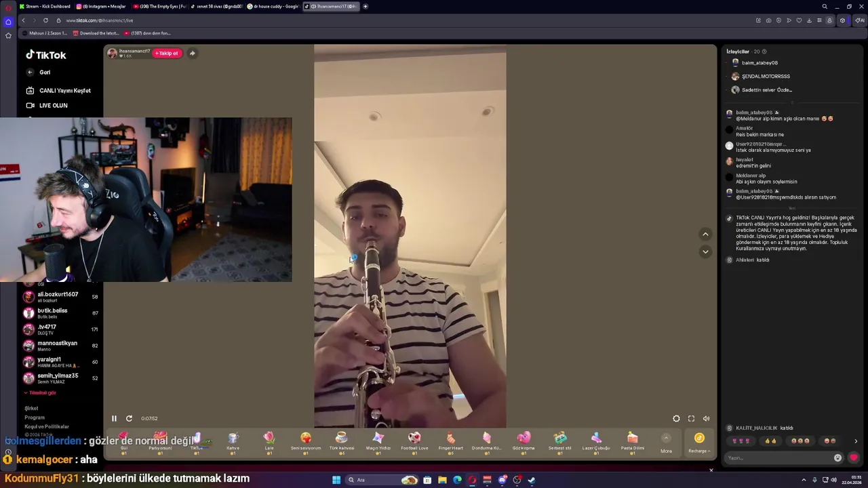
Task: Pause the live stream playback
Action: tap(114, 418)
